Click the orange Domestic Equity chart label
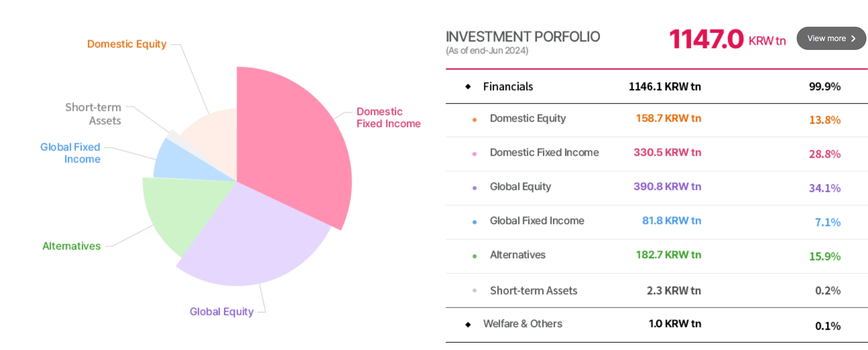868x350 pixels. pyautogui.click(x=127, y=44)
